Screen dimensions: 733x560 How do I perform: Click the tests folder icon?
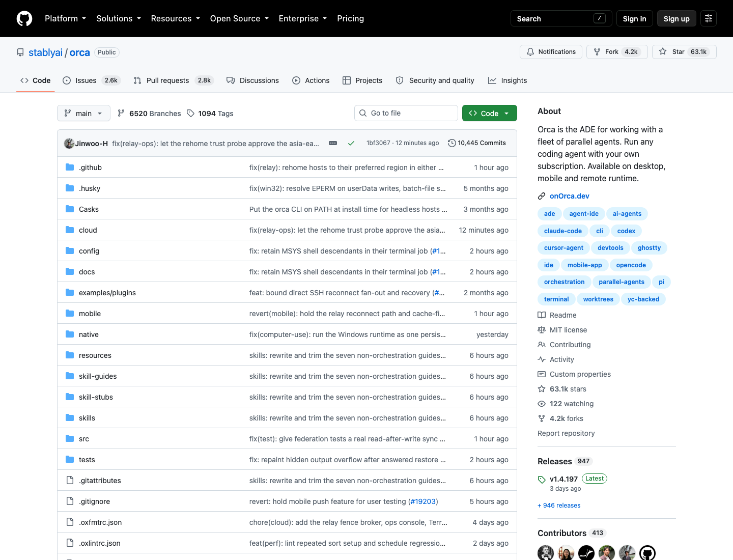[x=70, y=459]
